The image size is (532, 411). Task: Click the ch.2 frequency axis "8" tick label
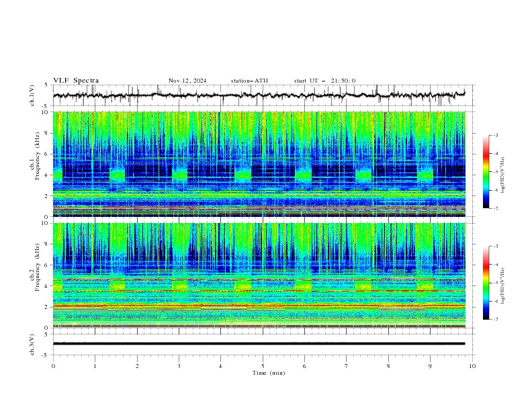tap(46, 244)
